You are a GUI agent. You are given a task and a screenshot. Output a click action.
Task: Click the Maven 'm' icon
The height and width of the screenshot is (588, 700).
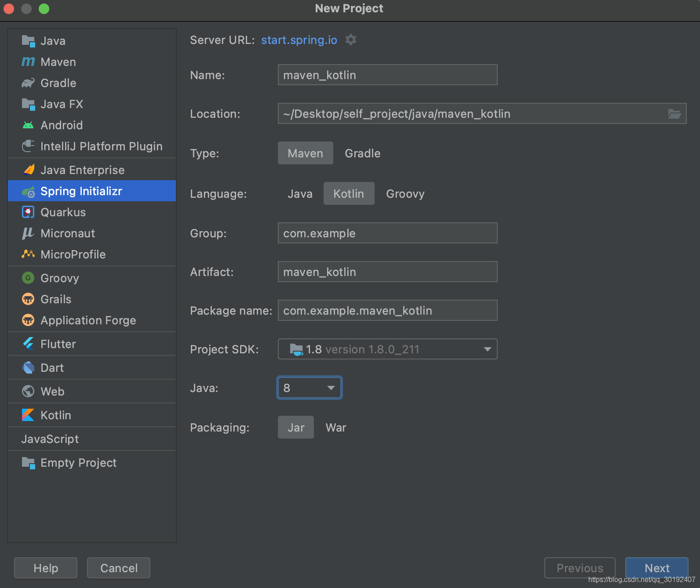click(28, 62)
